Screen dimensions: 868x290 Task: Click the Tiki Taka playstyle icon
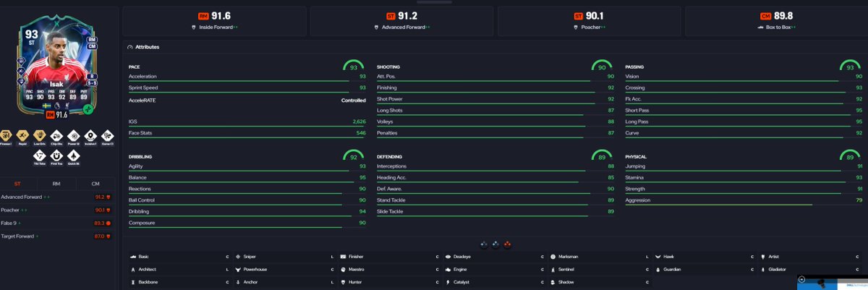point(40,155)
